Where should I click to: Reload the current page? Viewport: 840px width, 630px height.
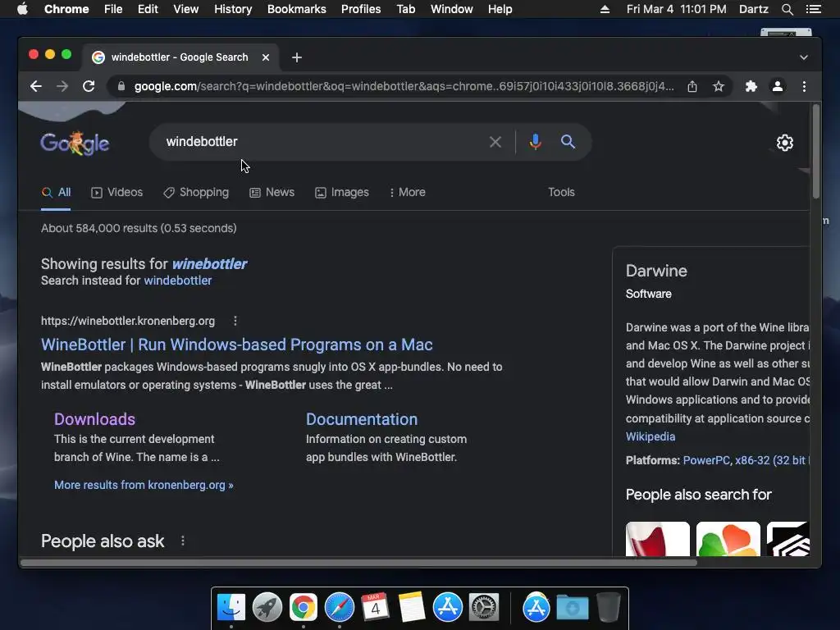[x=89, y=86]
